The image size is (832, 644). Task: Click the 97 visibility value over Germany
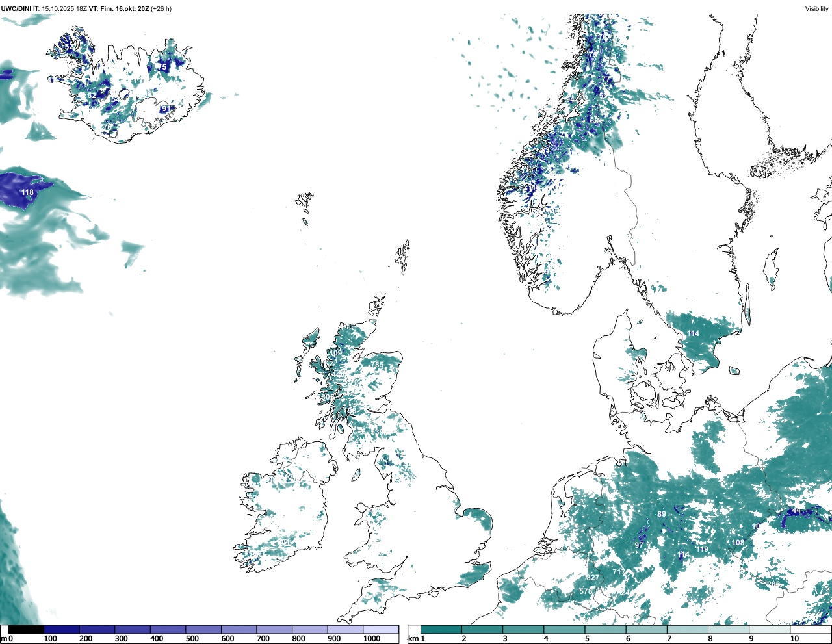639,545
